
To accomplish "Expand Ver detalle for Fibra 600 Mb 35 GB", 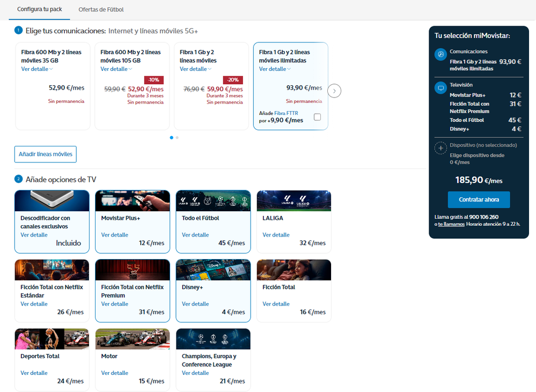I will 37,69.
